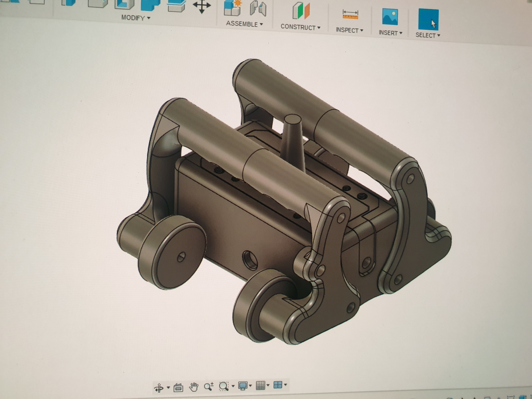Click the Insert image icon
Viewport: 532px width, 399px height.
pyautogui.click(x=390, y=17)
